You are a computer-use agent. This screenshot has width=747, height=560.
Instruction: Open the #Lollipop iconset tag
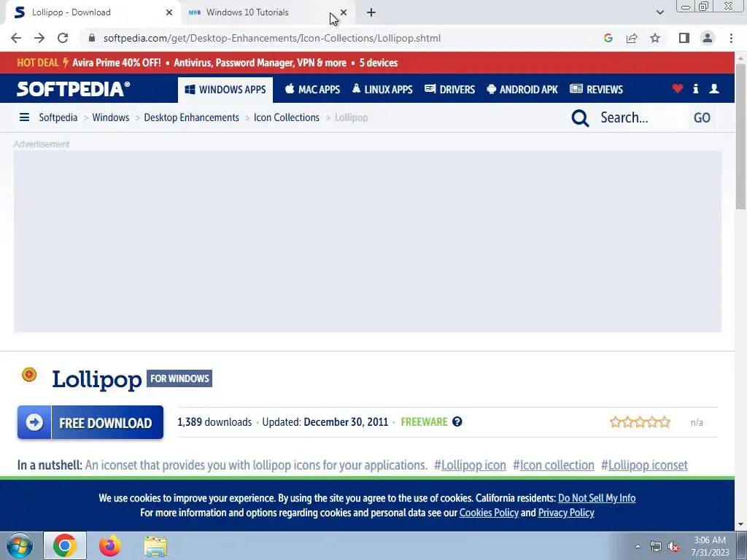[644, 465]
